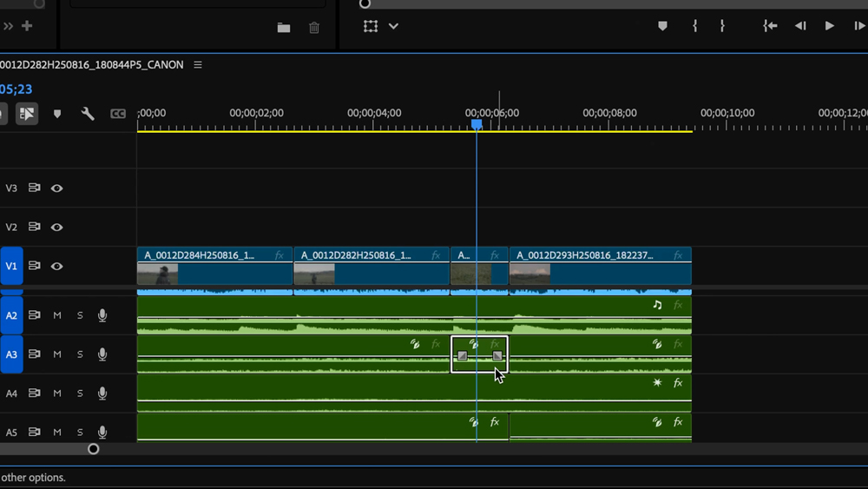Screen dimensions: 868x489
Task: Solo the A4 audio track
Action: click(80, 393)
